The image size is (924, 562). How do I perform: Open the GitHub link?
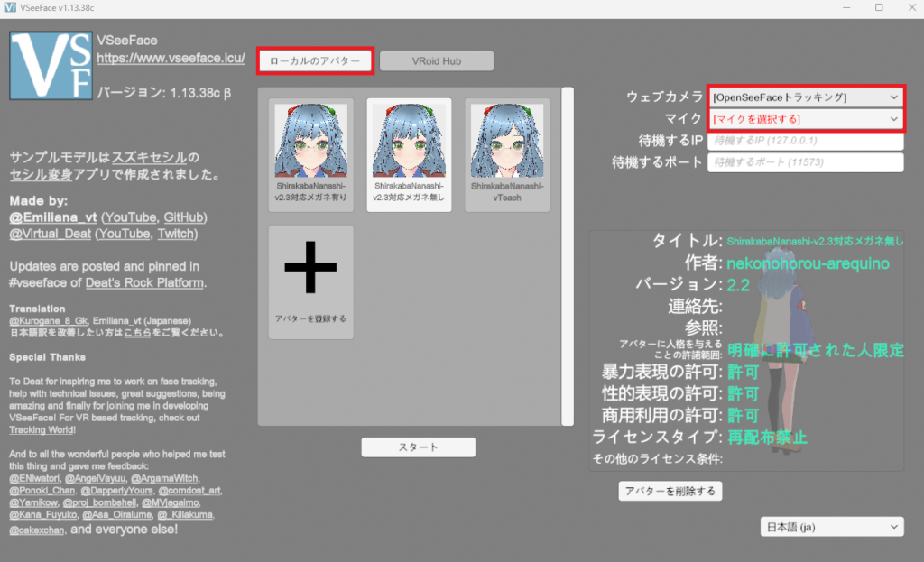(x=184, y=217)
